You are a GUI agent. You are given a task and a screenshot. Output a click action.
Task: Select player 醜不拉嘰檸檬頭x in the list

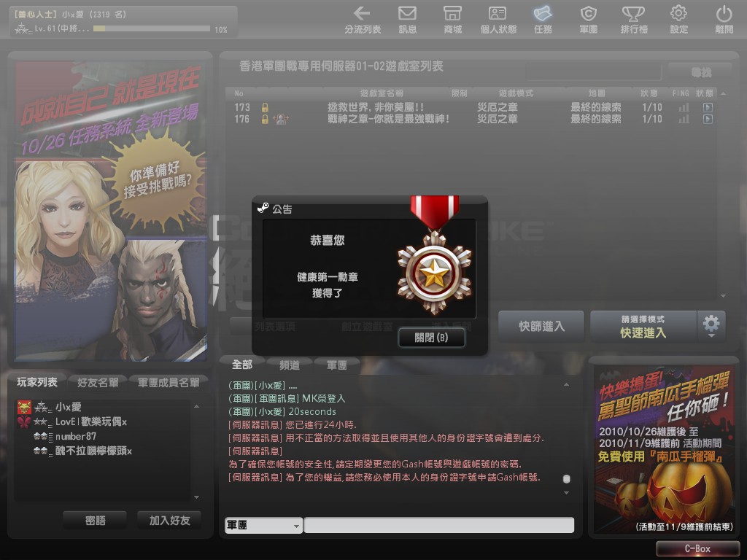point(103,451)
